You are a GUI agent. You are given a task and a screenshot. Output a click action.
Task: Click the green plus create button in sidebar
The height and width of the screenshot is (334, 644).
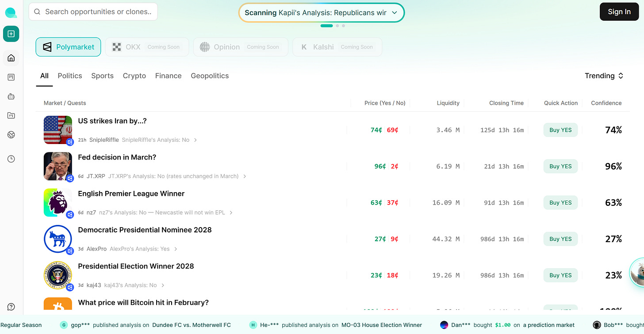tap(11, 34)
